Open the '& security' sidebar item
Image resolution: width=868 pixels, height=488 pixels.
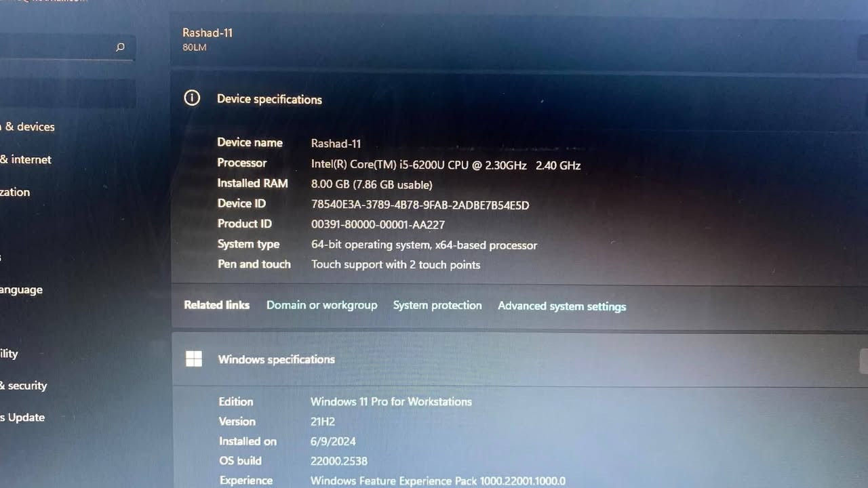click(x=24, y=386)
